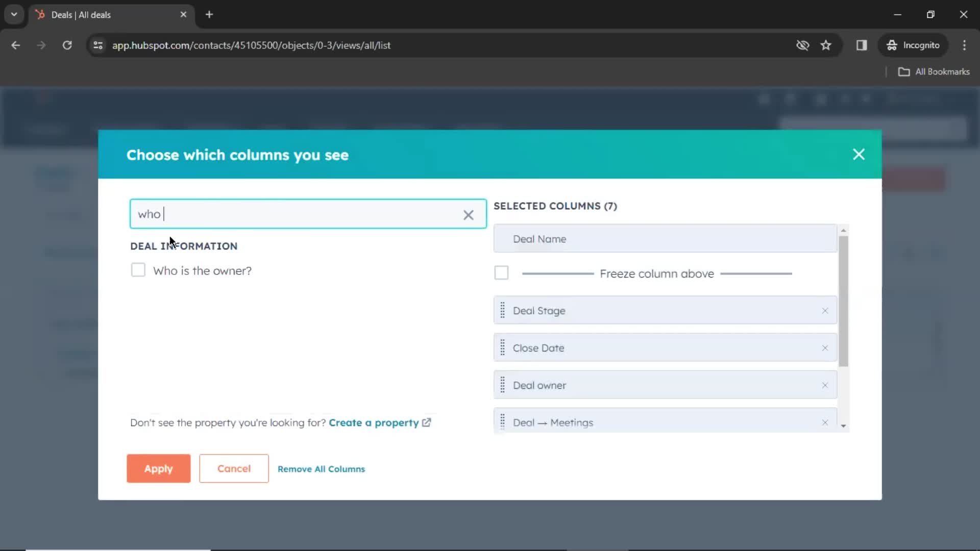Clear the 'who' search input field

click(x=469, y=214)
